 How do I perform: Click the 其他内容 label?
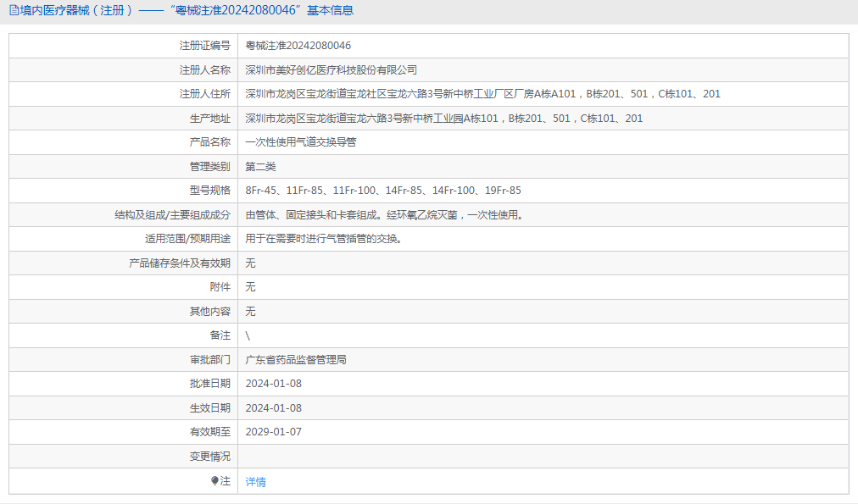coord(209,311)
